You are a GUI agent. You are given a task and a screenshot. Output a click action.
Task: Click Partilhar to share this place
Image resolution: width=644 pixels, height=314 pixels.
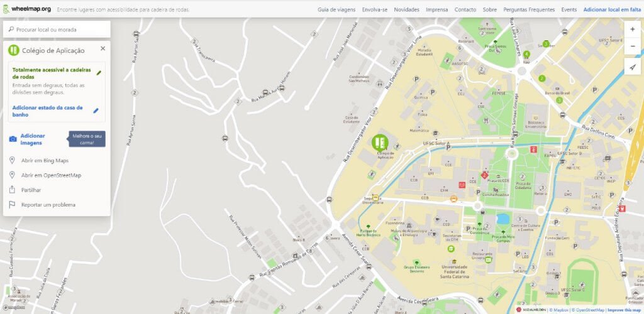tap(31, 190)
